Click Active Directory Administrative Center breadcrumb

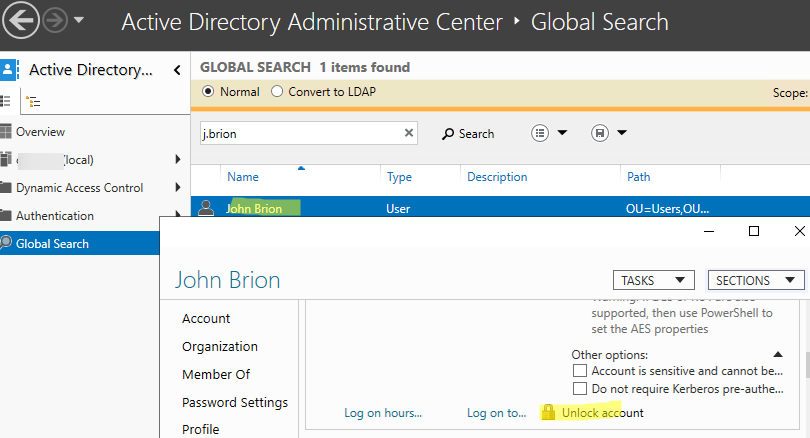point(312,22)
